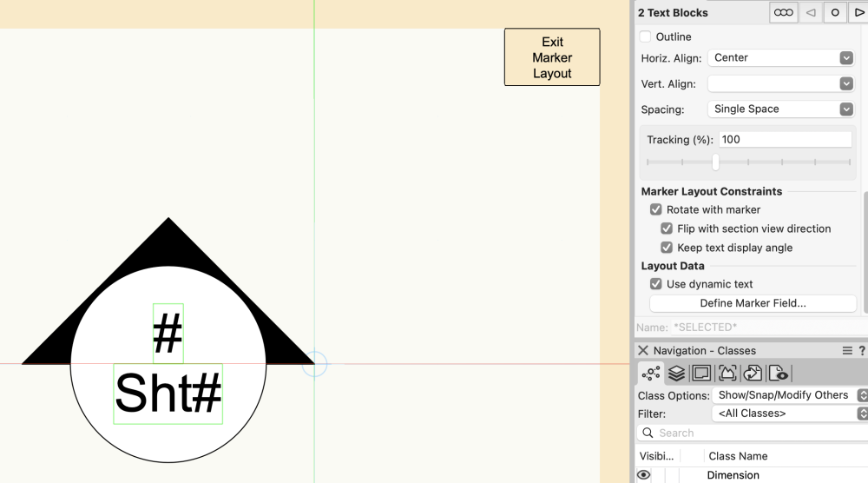This screenshot has height=483, width=868.
Task: Enable the Outline checkbox
Action: click(646, 36)
